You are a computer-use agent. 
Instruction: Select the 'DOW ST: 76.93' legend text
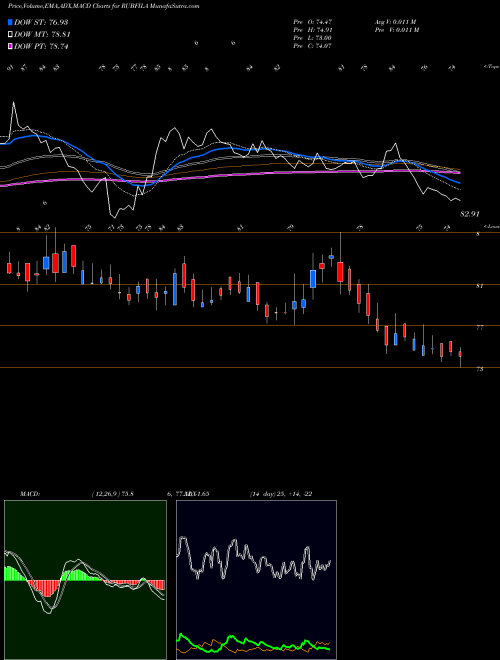pos(41,22)
